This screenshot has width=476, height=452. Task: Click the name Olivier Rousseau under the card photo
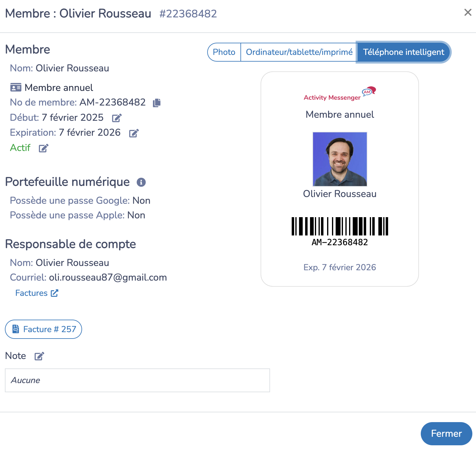click(x=340, y=194)
